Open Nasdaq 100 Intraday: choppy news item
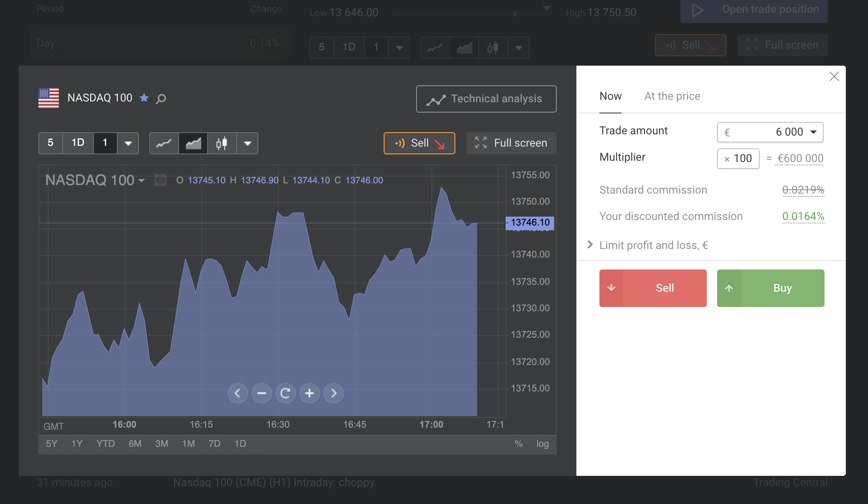 point(275,483)
